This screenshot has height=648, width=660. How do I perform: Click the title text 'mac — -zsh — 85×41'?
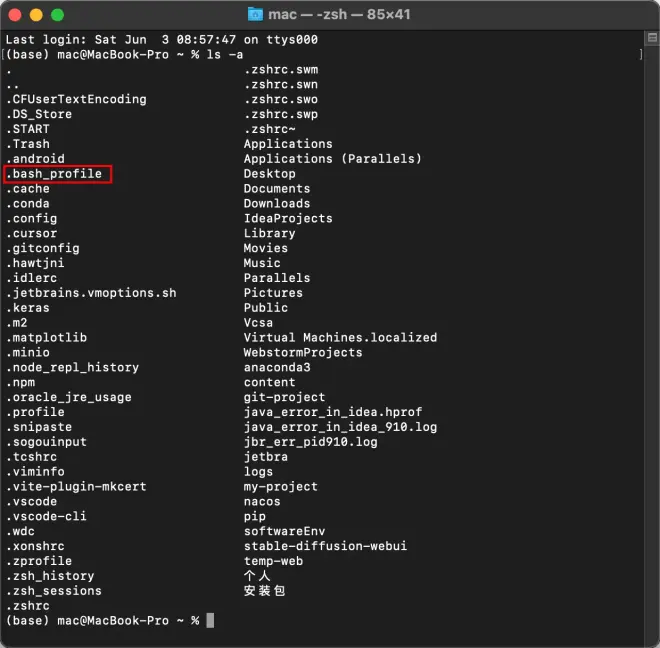339,14
